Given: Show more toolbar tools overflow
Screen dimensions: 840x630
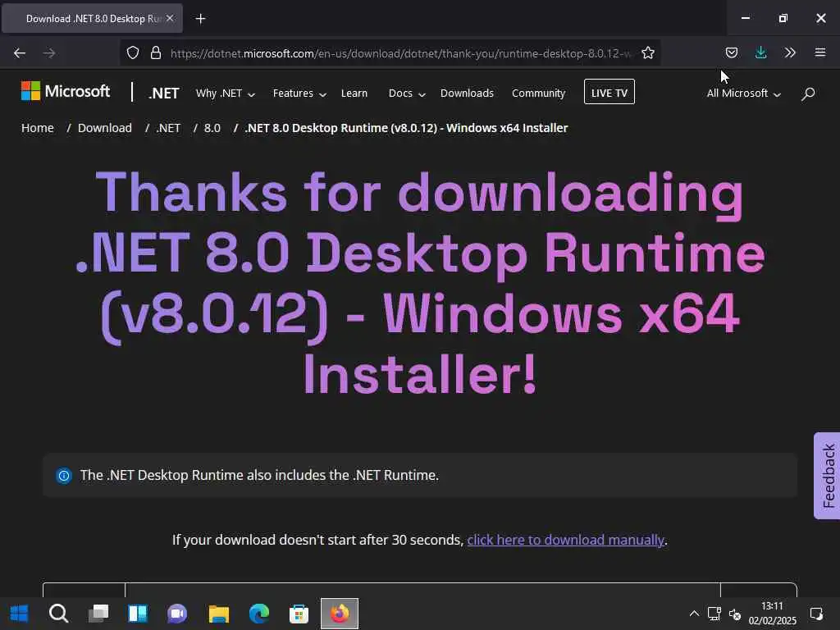Looking at the screenshot, I should [790, 52].
